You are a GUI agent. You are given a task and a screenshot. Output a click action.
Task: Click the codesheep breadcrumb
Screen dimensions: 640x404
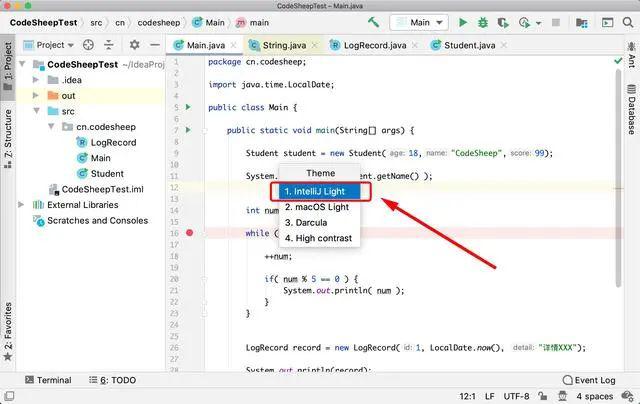tap(158, 23)
